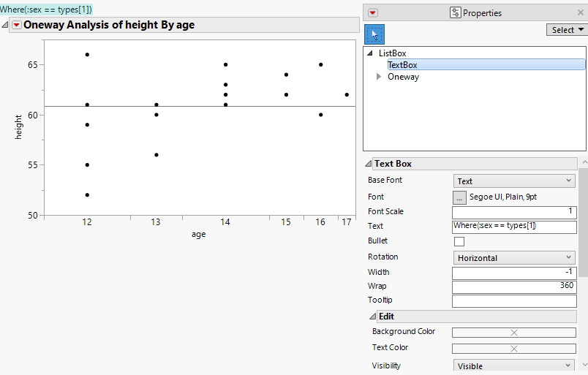This screenshot has height=375, width=588.
Task: Click the Font Scale input field
Action: point(513,211)
